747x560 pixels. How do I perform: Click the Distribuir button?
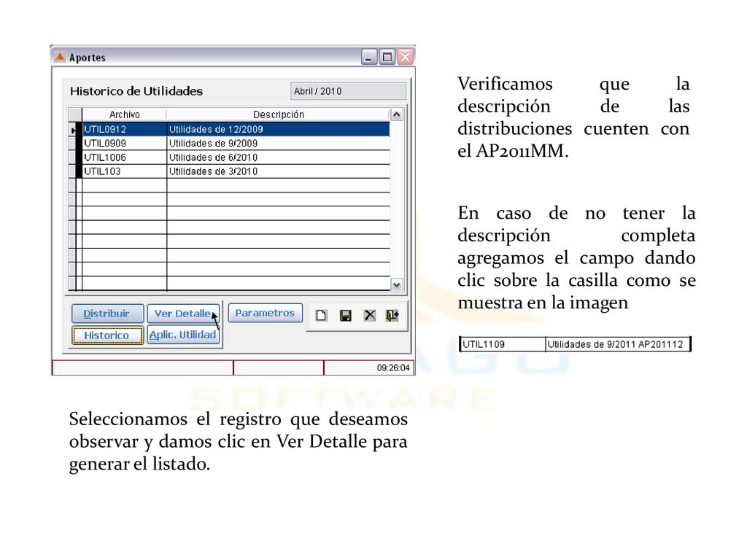(x=107, y=314)
